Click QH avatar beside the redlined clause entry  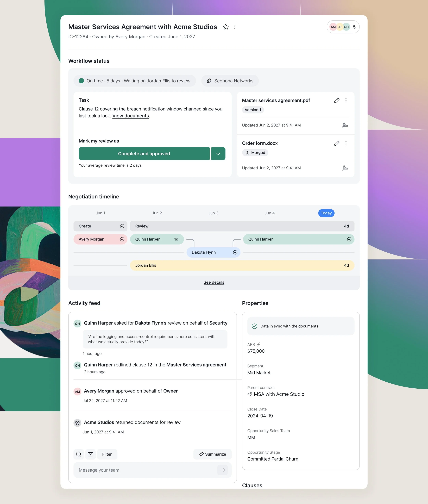click(x=77, y=365)
